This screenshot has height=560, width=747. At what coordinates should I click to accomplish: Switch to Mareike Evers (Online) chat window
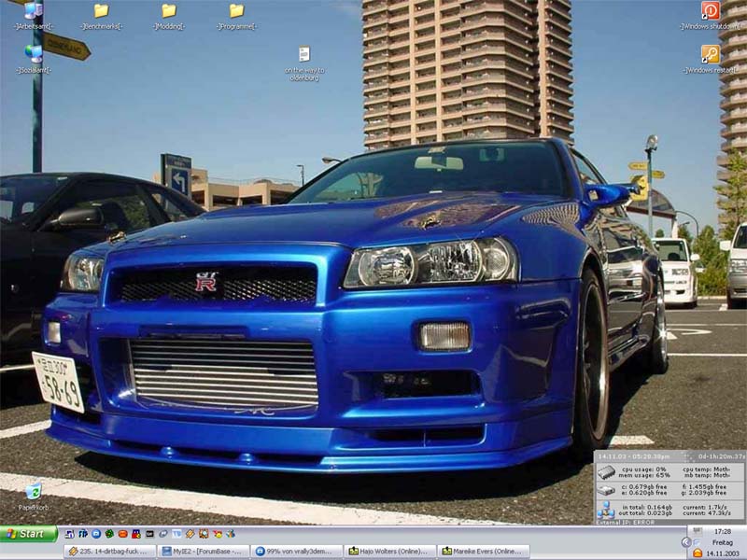point(484,552)
